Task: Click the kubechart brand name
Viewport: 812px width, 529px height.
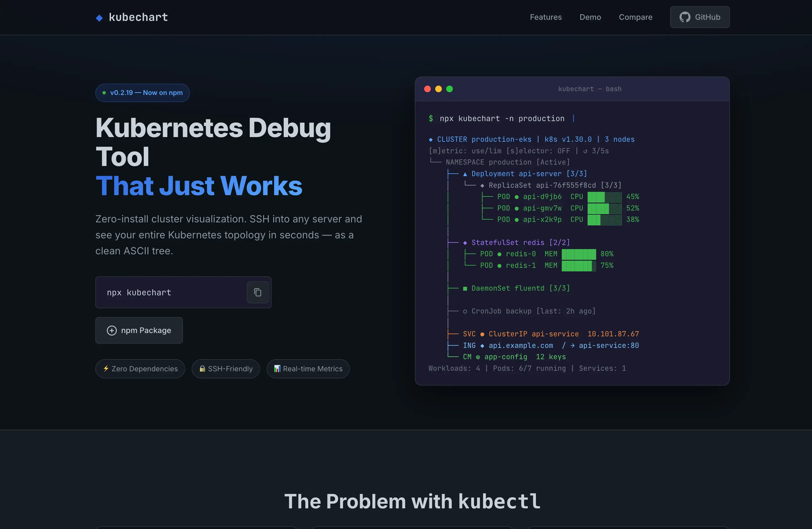Action: tap(138, 17)
